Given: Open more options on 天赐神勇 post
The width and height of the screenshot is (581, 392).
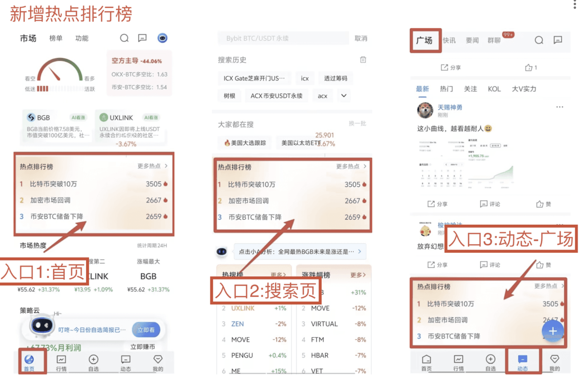Looking at the screenshot, I should pos(560,107).
